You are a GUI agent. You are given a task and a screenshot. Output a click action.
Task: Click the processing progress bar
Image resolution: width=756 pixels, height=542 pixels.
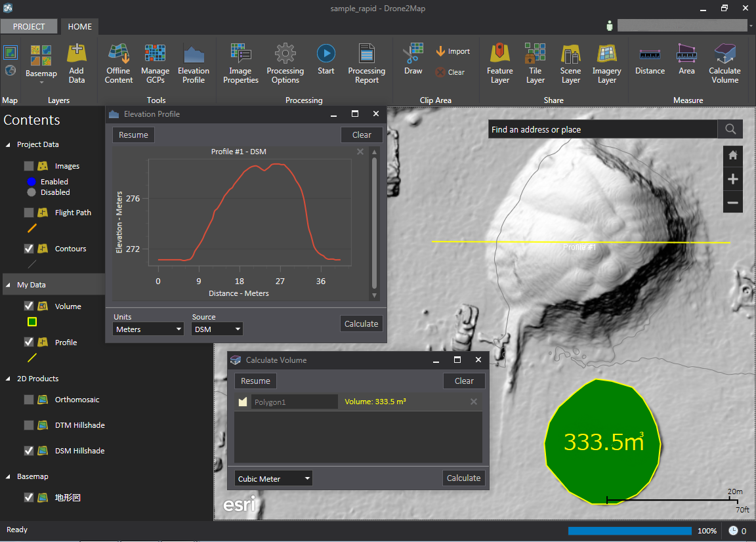[630, 531]
